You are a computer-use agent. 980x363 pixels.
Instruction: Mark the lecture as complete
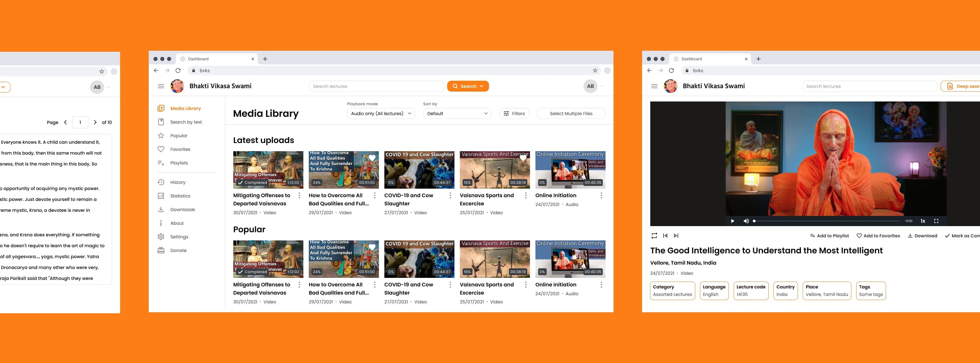point(962,236)
